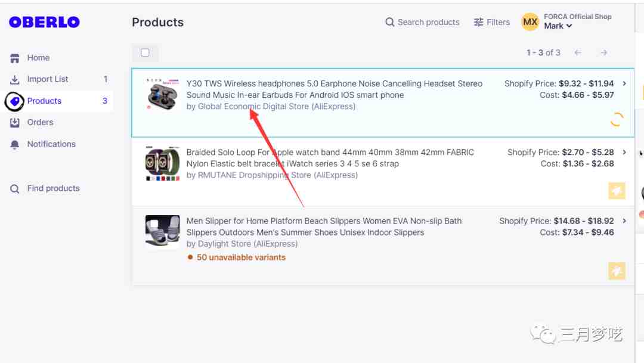Viewport: 644px width, 363px height.
Task: Click push-to-store icon for Braided Solo Loop
Action: click(617, 191)
